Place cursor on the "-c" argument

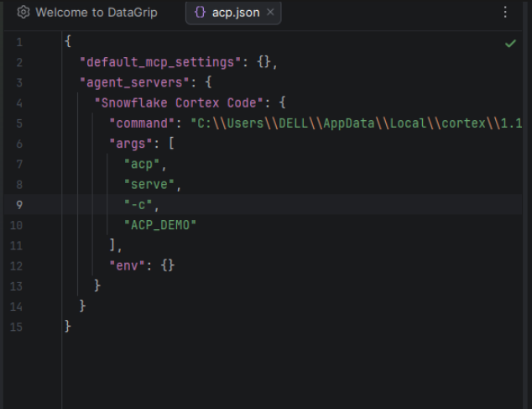point(138,205)
